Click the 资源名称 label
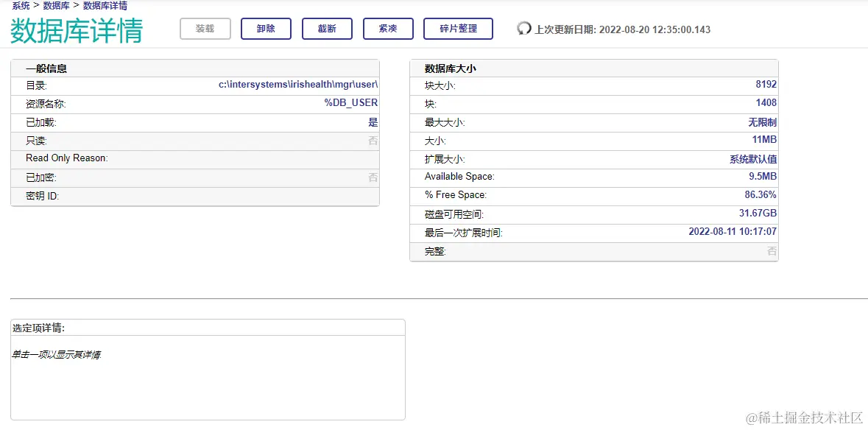 coord(46,104)
